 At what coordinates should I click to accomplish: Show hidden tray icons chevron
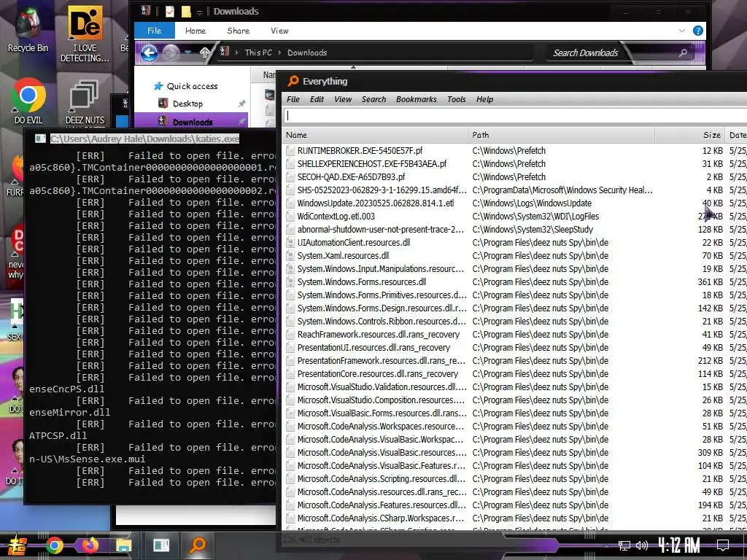coord(606,545)
